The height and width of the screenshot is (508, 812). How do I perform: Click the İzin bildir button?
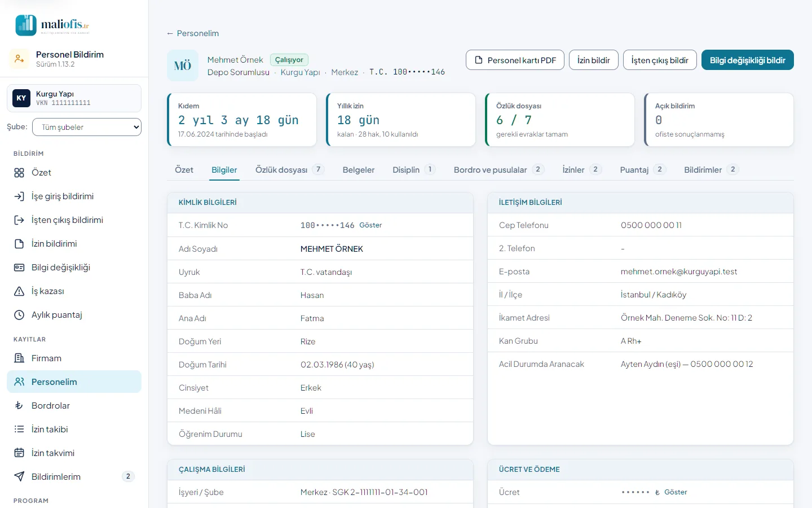(594, 60)
